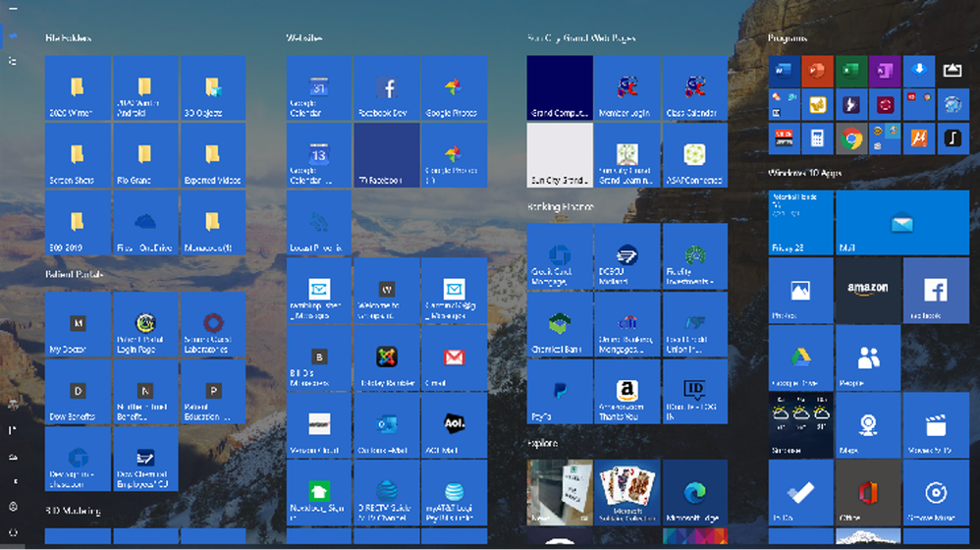Open the Groove Music tile
The height and width of the screenshot is (550, 980).
point(936,492)
